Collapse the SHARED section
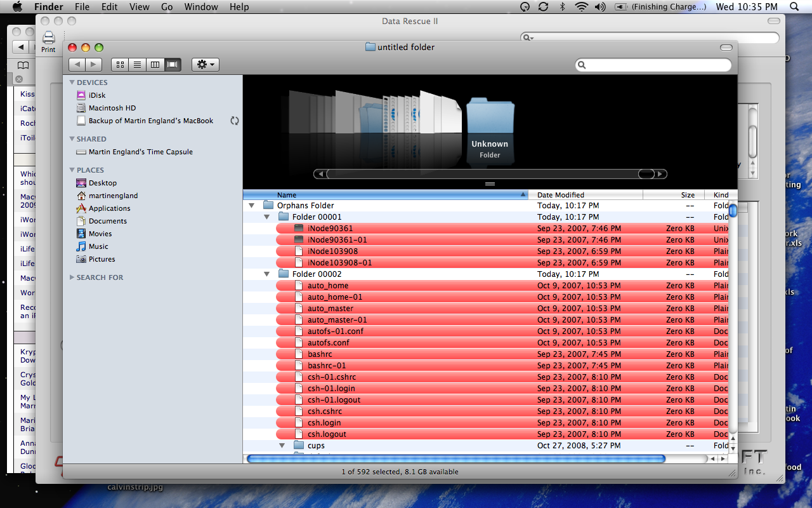The width and height of the screenshot is (812, 508). click(x=72, y=139)
